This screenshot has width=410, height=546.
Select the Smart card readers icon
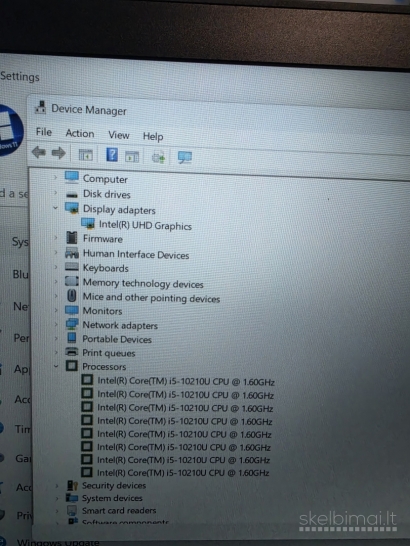tap(72, 510)
